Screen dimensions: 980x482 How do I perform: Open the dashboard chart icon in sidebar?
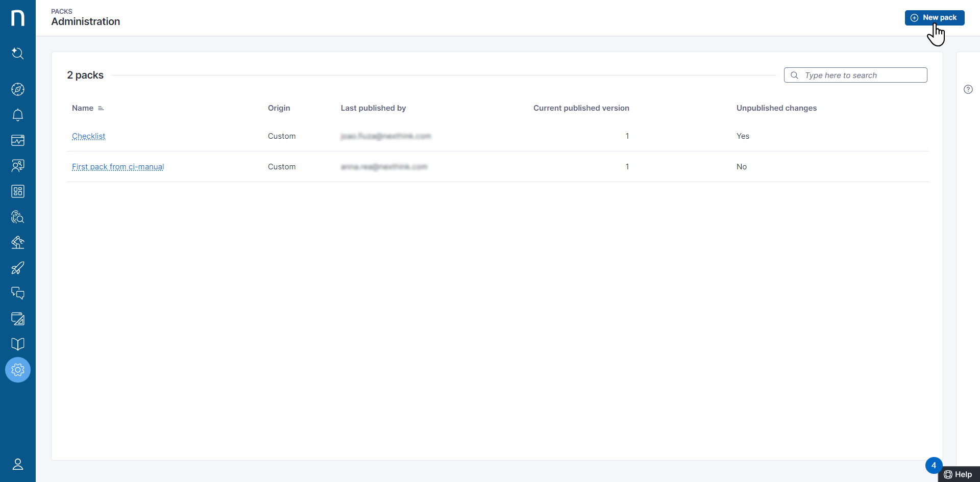tap(18, 140)
